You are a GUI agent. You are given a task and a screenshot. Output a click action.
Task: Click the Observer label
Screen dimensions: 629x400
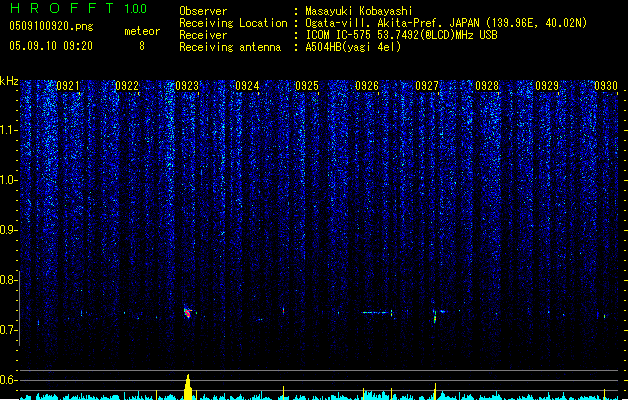pos(203,11)
